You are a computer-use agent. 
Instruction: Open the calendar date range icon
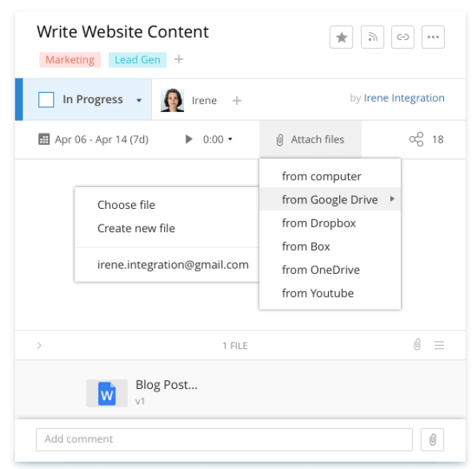(44, 139)
